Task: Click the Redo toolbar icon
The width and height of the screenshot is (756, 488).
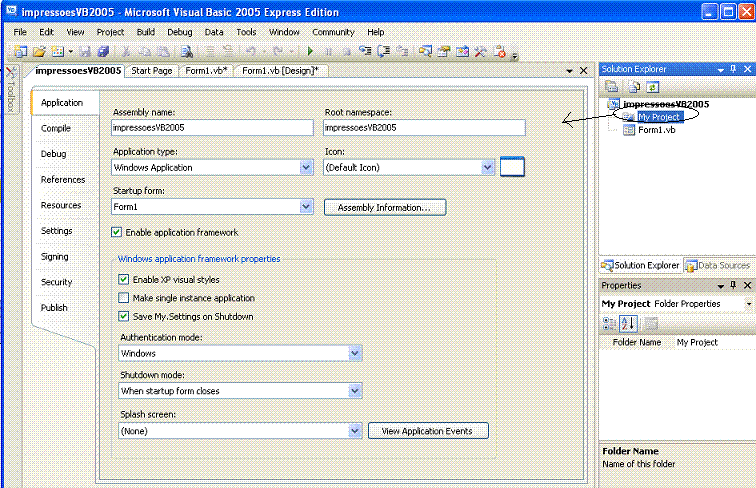Action: 278,51
